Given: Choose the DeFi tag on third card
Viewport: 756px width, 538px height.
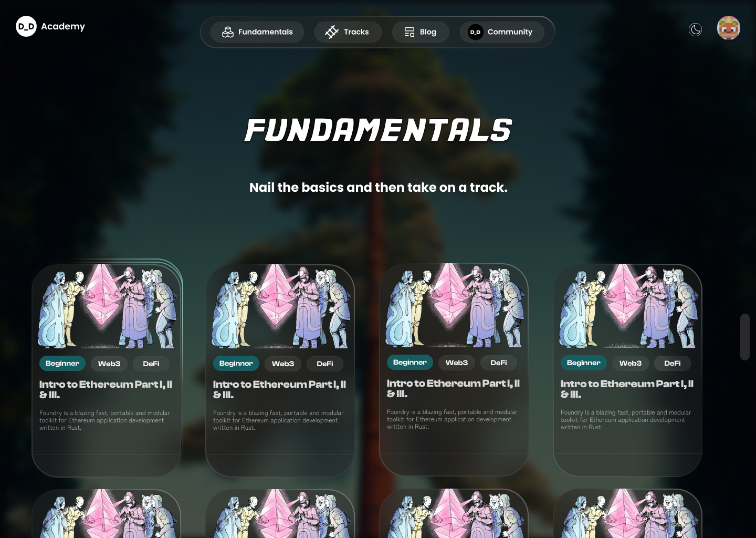Looking at the screenshot, I should [x=499, y=363].
